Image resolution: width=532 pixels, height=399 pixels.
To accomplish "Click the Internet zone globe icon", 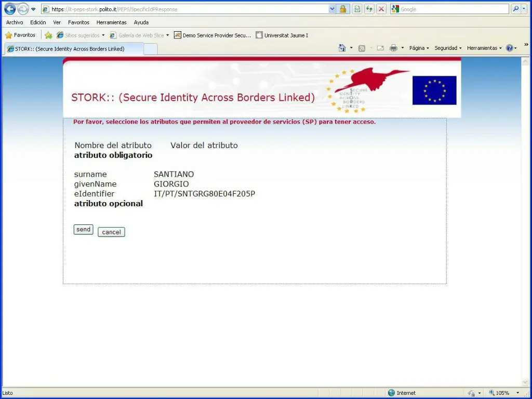I will 391,393.
